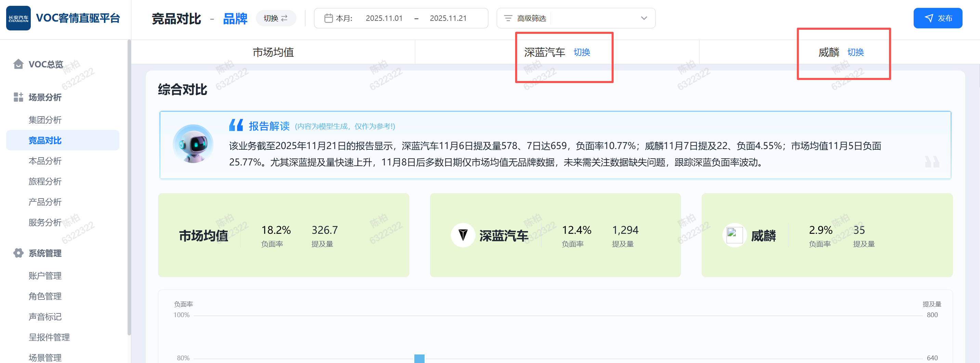Viewport: 980px width, 363px height.
Task: Click the robot avatar in 报告解读
Action: pyautogui.click(x=193, y=144)
